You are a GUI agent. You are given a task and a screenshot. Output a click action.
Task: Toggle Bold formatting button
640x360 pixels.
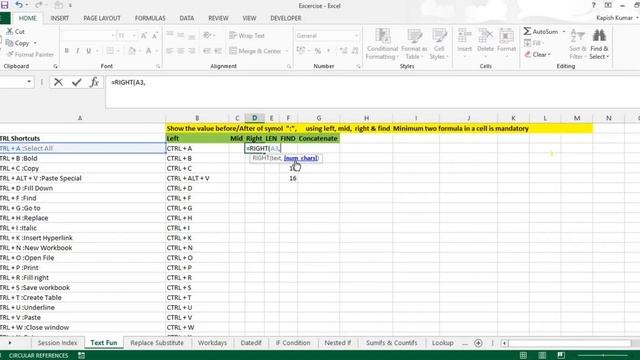tap(67, 51)
